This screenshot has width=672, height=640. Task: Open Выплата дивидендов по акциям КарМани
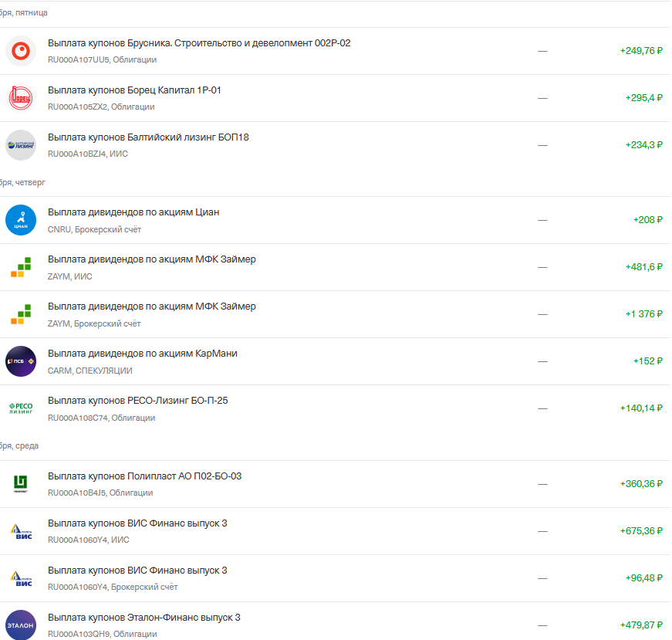142,354
